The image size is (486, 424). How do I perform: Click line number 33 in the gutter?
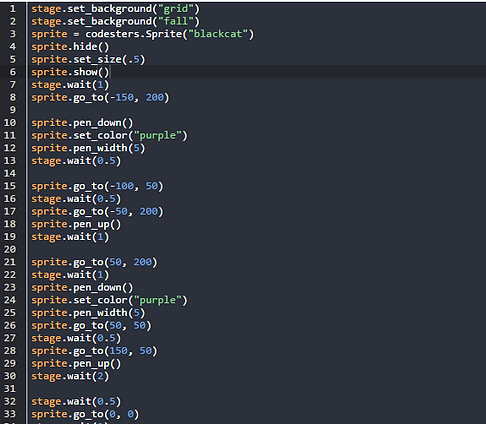point(10,414)
